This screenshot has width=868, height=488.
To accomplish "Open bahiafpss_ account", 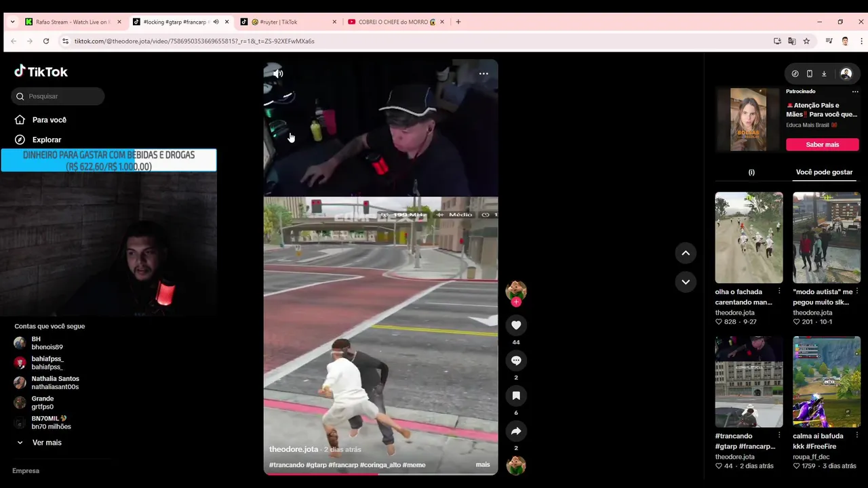I will 39,363.
